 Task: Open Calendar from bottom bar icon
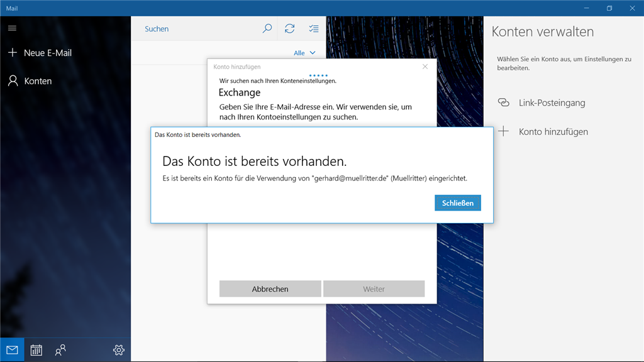coord(36,349)
